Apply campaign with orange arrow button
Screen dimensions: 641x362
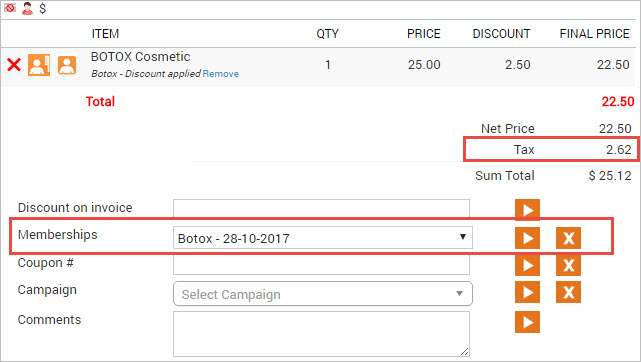pyautogui.click(x=527, y=292)
